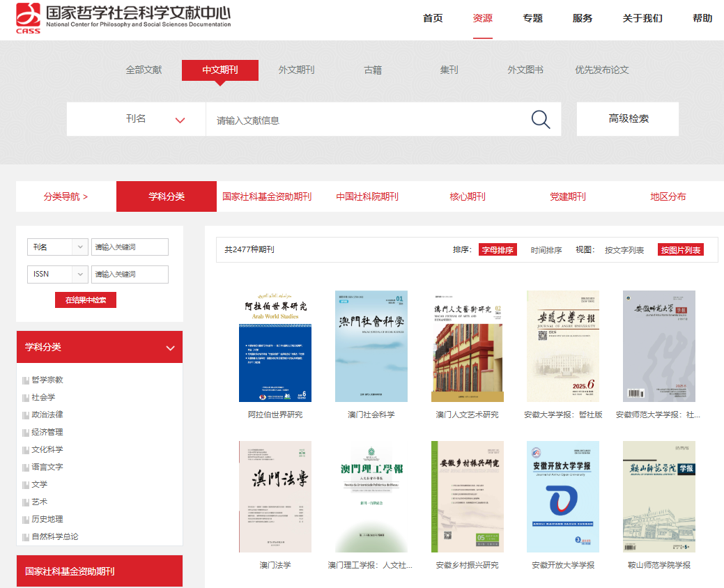Sort journals by 时间排序
724x588 pixels.
pos(546,250)
